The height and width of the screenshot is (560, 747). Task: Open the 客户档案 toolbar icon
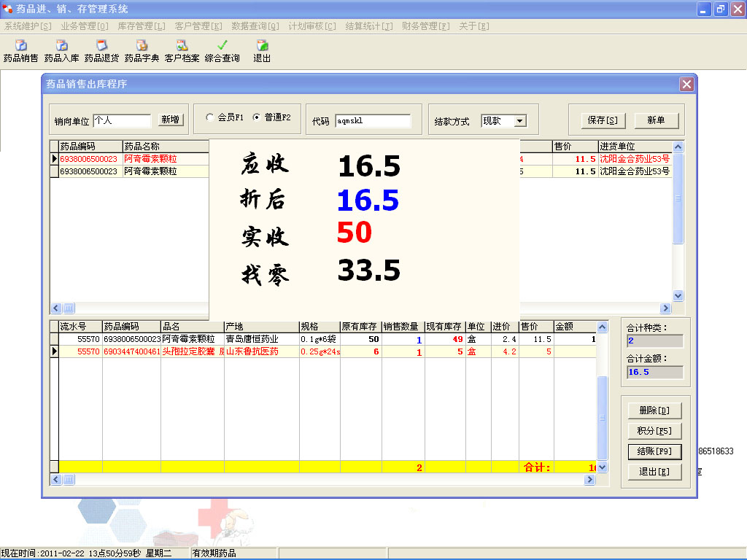coord(182,50)
